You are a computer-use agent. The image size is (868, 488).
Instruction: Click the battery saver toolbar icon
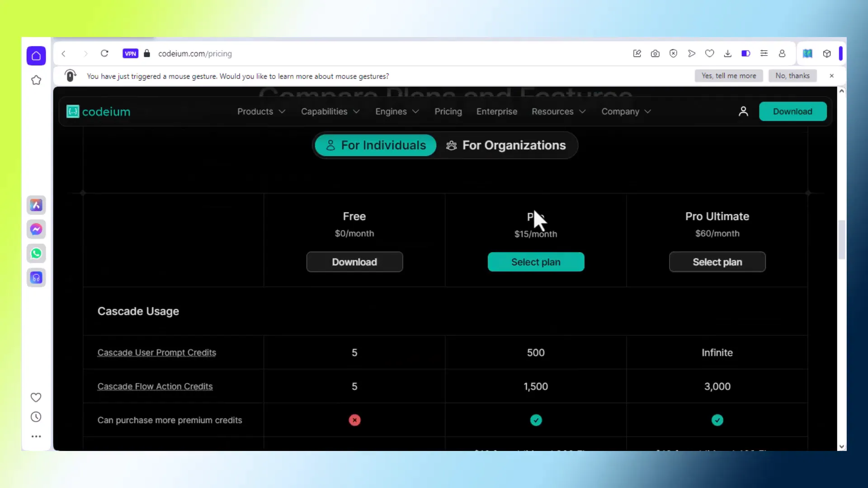pyautogui.click(x=746, y=53)
